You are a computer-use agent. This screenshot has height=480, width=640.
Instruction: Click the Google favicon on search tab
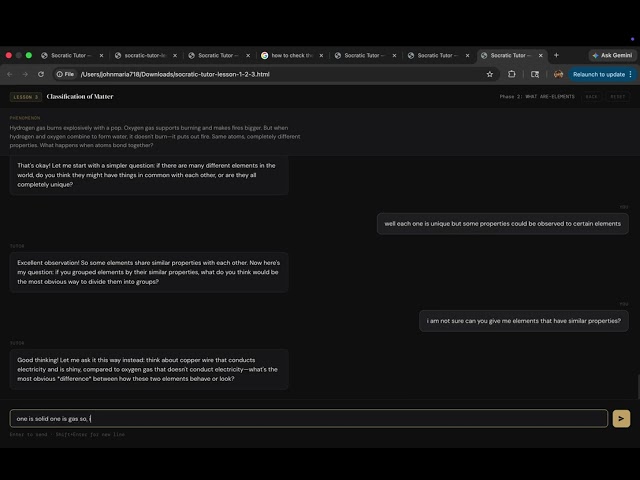point(264,56)
